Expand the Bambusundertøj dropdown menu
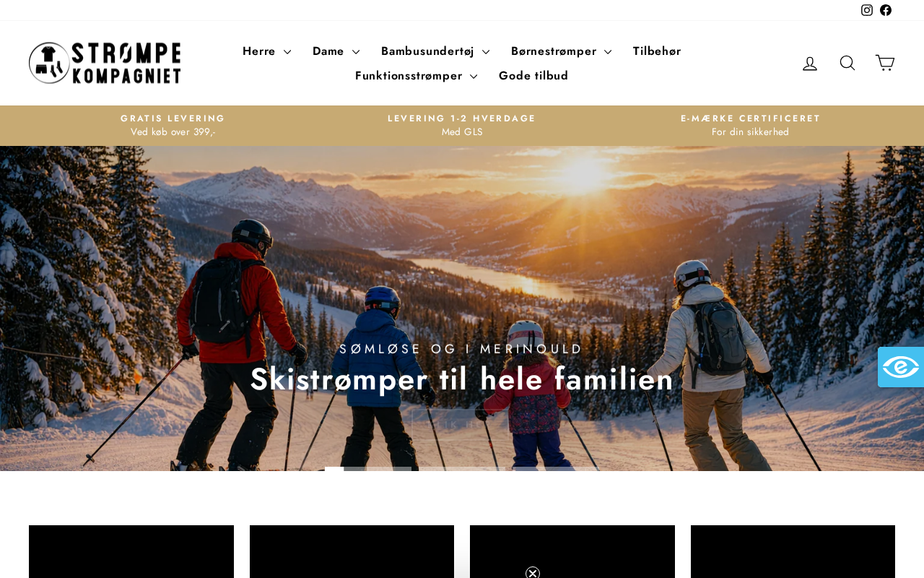924x578 pixels. pyautogui.click(x=435, y=51)
